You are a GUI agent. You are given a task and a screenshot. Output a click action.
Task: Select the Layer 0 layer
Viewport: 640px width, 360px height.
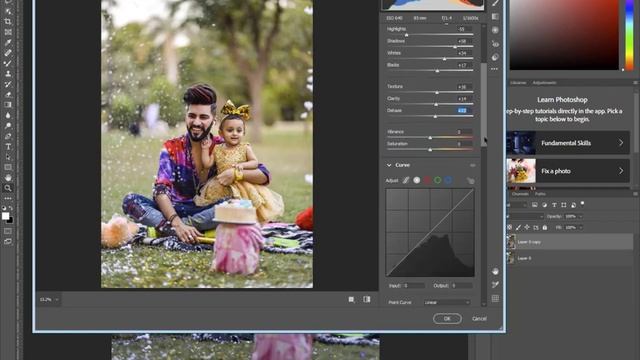point(570,258)
